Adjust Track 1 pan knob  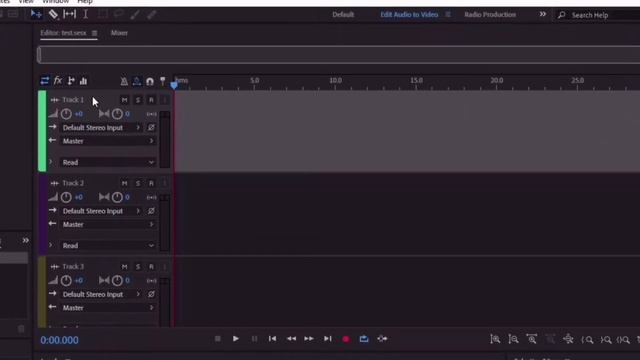(117, 114)
